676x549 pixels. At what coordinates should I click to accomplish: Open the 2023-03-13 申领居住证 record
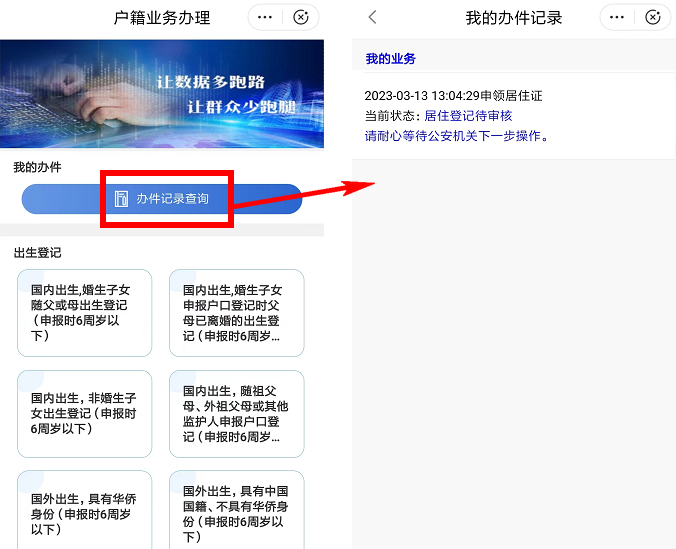[514, 116]
